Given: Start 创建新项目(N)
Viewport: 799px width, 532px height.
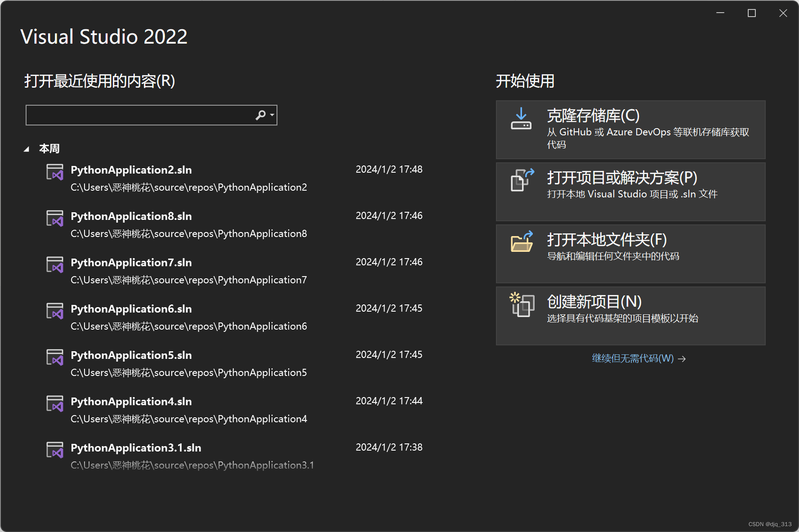Looking at the screenshot, I should click(x=630, y=316).
